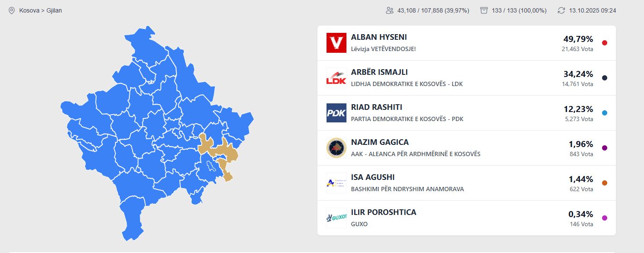Click the purple dot beside Nazim Gagica
Image resolution: width=644 pixels, height=253 pixels.
click(x=605, y=148)
